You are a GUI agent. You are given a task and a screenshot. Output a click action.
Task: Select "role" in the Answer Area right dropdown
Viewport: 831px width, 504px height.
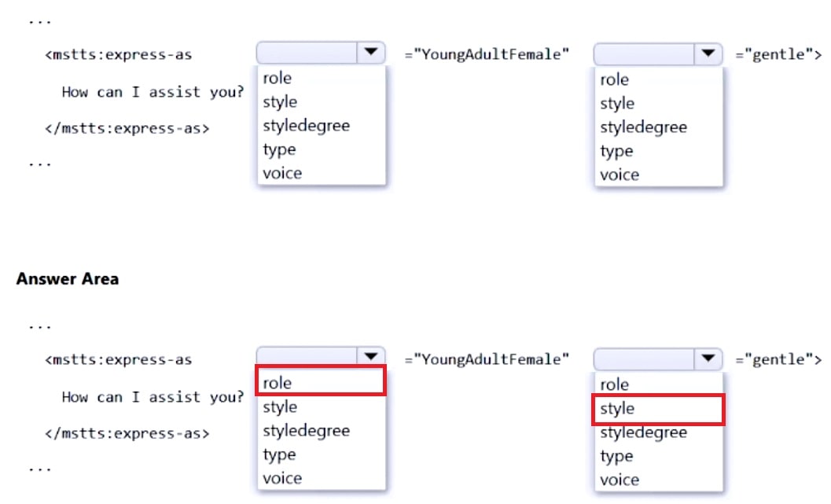point(615,384)
